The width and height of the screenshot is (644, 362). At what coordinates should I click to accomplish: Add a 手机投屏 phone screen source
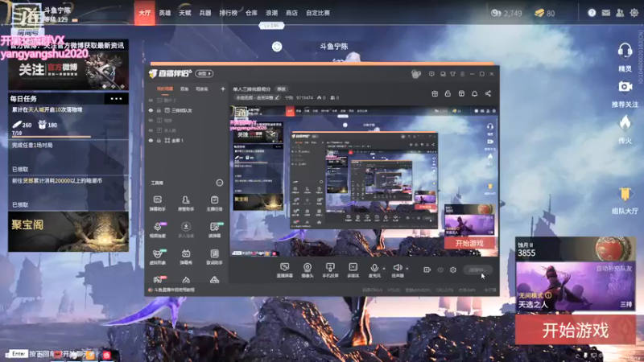coord(330,270)
